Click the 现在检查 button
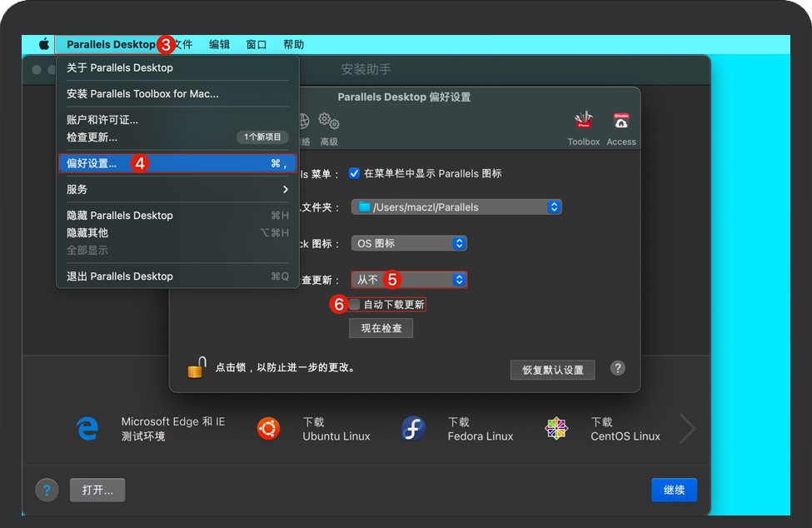 click(381, 328)
